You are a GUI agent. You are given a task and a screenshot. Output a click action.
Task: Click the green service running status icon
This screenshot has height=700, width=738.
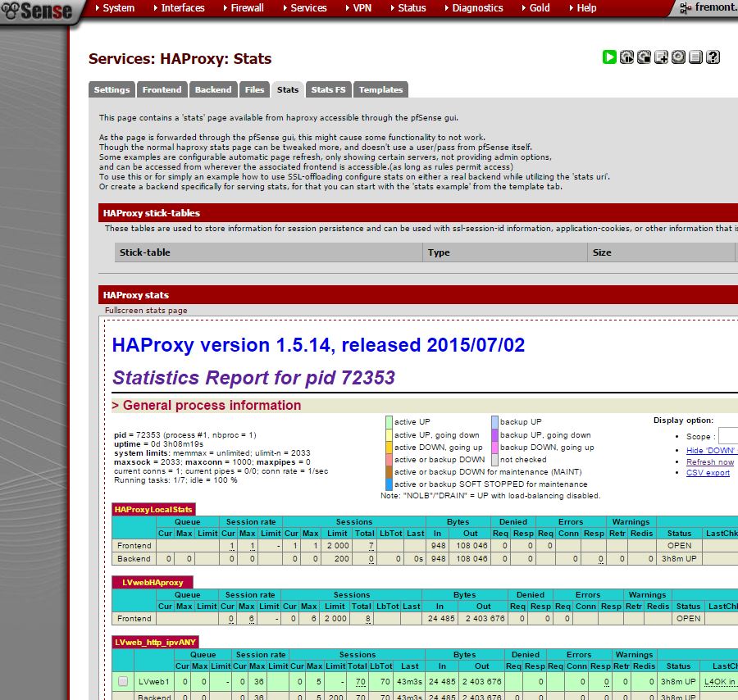click(609, 57)
